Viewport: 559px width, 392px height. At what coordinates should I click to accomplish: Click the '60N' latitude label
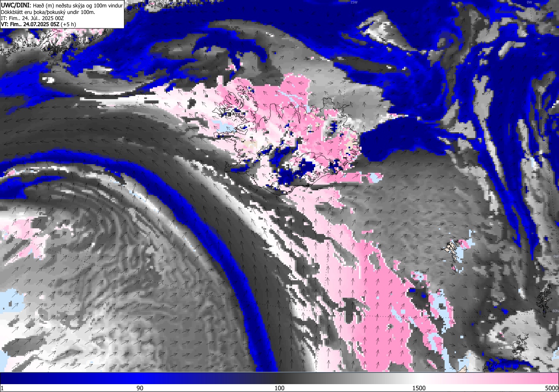(555, 310)
